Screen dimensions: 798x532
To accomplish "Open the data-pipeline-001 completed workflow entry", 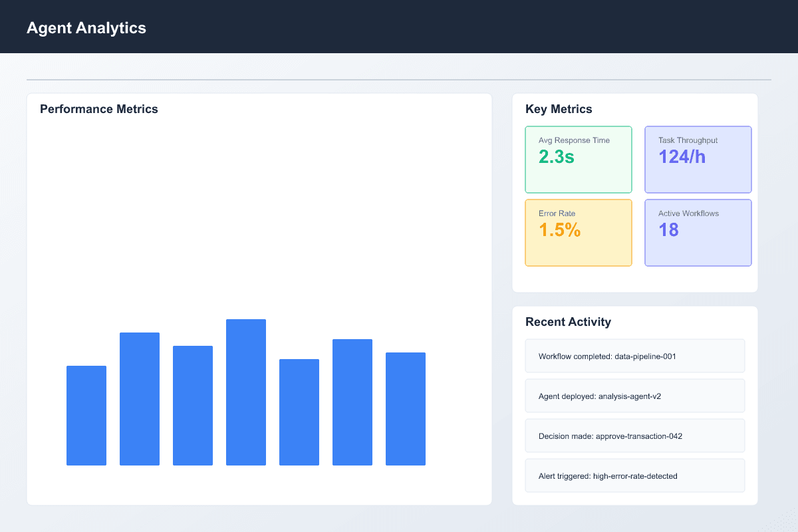I will coord(634,356).
